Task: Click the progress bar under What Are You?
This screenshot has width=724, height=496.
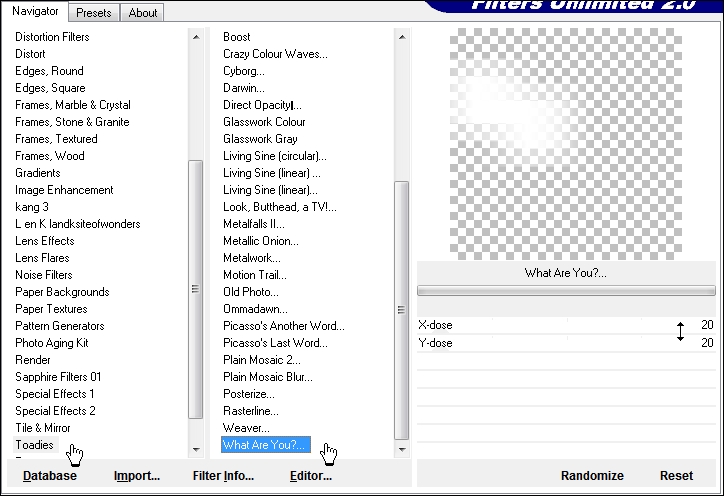Action: (x=566, y=290)
